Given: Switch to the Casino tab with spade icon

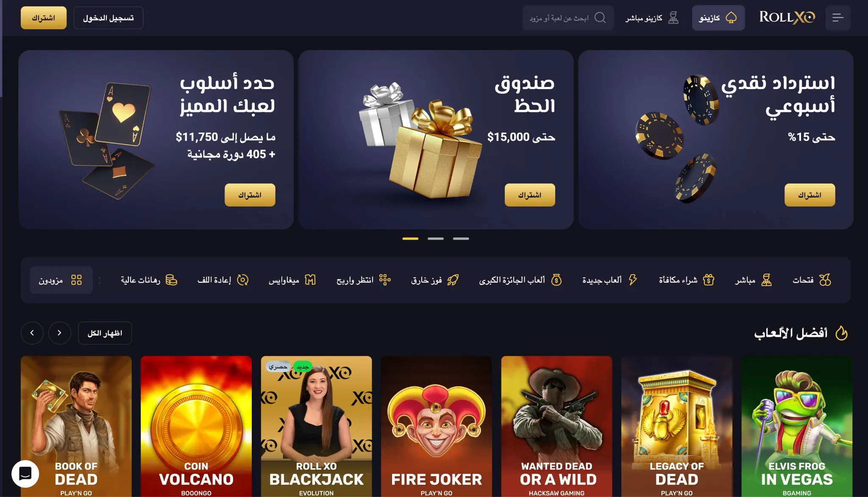Looking at the screenshot, I should pyautogui.click(x=718, y=18).
